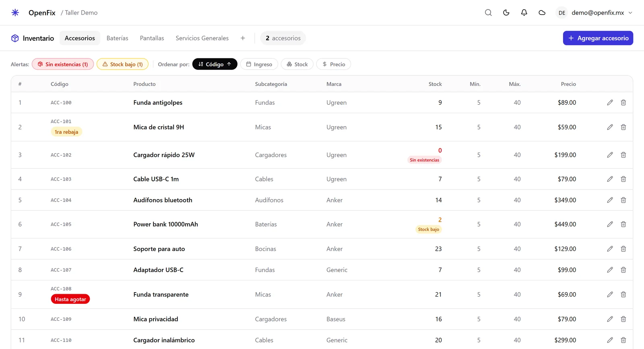644x349 pixels.
Task: Add a new category with plus icon
Action: (243, 38)
